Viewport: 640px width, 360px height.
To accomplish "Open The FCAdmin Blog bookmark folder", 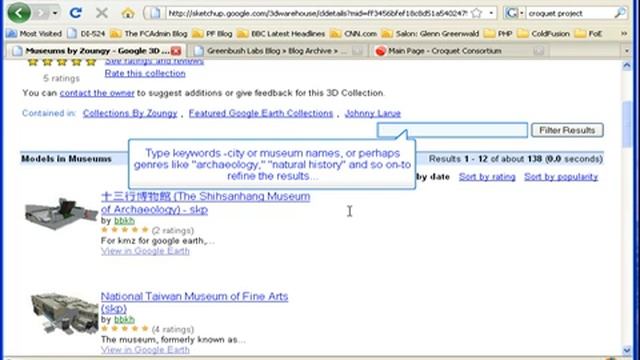I will click(x=149, y=33).
